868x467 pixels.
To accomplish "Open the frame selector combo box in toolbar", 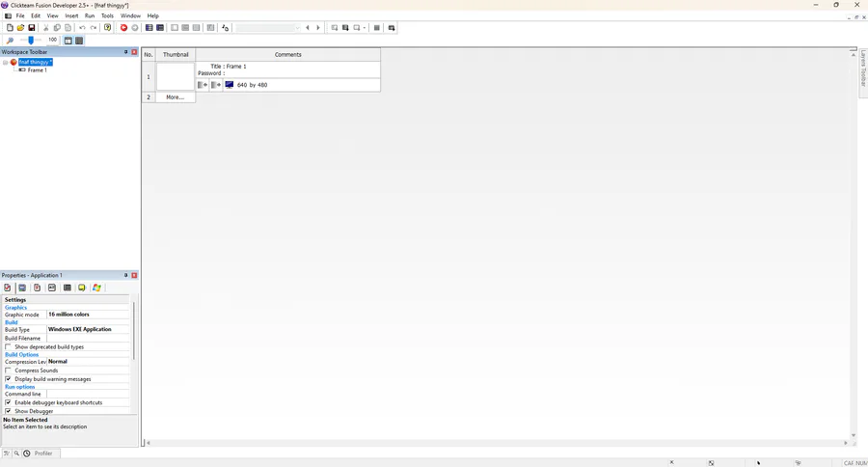I will (268, 28).
